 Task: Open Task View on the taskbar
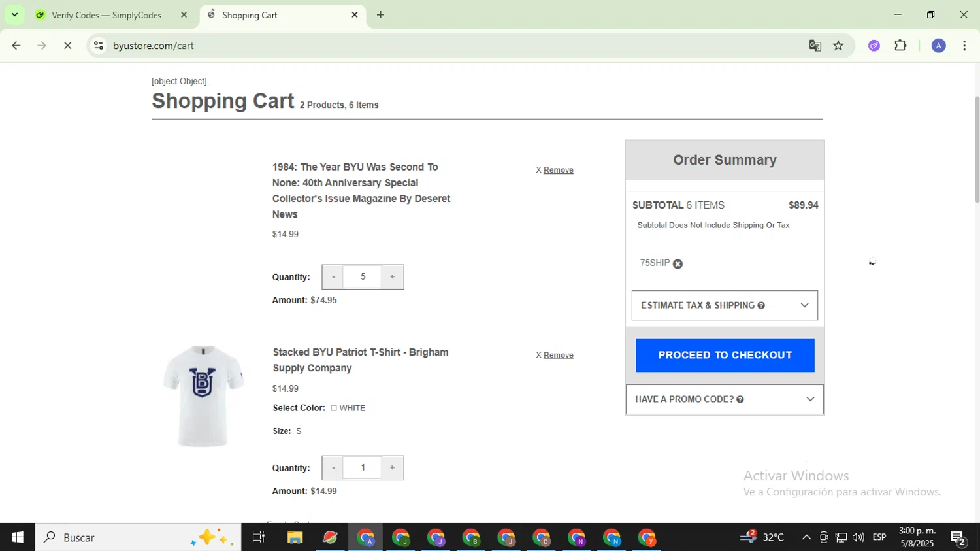(x=259, y=537)
